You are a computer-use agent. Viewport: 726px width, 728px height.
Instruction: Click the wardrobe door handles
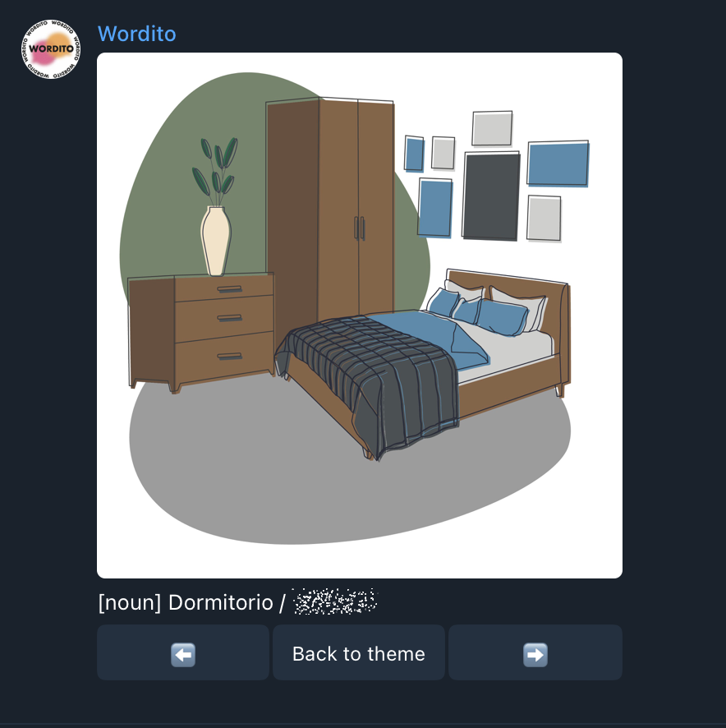(x=359, y=228)
